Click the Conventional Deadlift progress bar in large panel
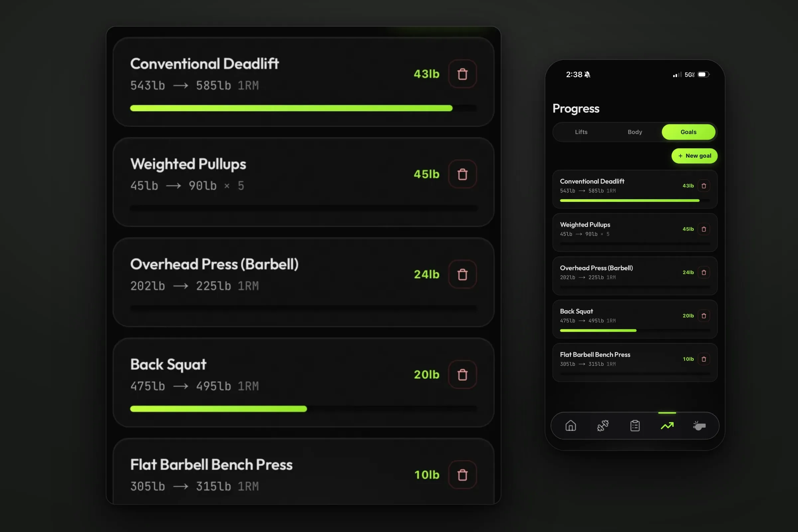This screenshot has height=532, width=798. click(x=304, y=108)
